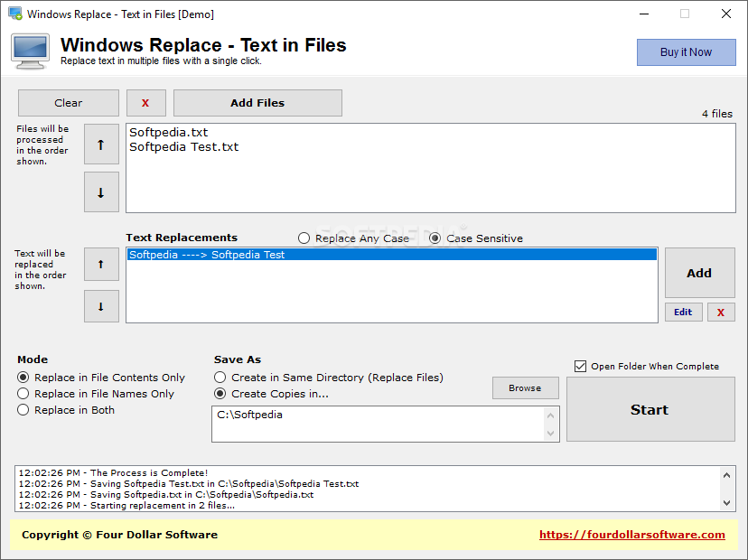This screenshot has height=560, width=748.
Task: Open the fourdollarsoftware.com link
Action: (631, 535)
